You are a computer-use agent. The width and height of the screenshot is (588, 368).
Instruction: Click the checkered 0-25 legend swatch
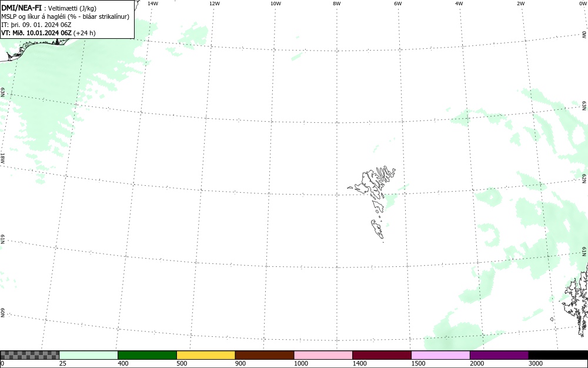point(29,355)
